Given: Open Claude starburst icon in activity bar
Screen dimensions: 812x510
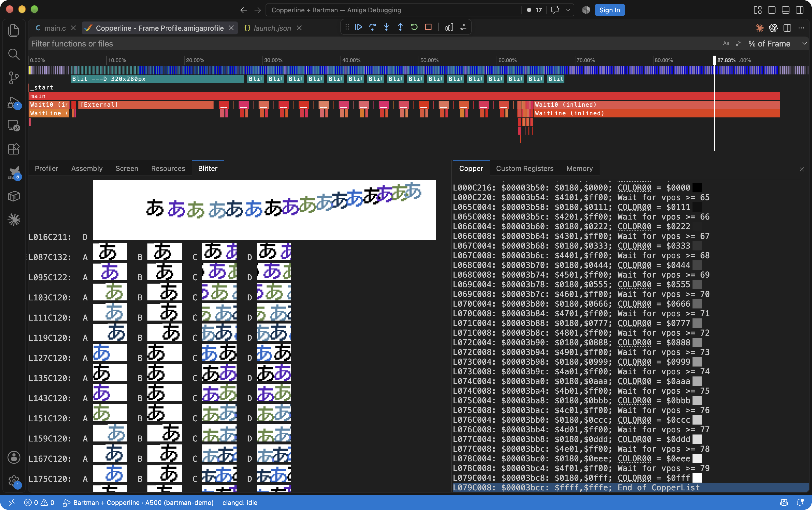Looking at the screenshot, I should [x=13, y=220].
